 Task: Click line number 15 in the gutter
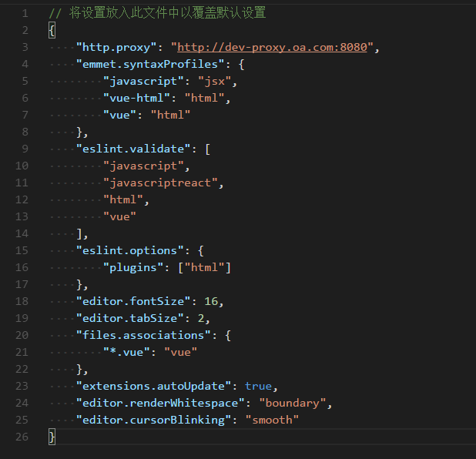coord(22,251)
